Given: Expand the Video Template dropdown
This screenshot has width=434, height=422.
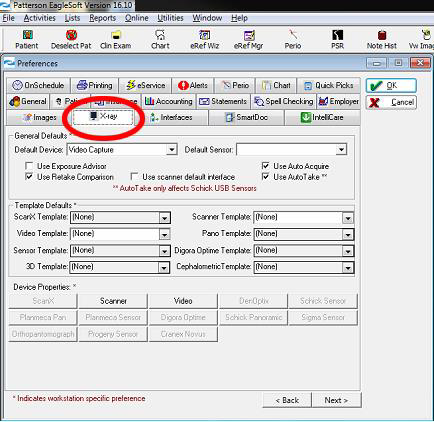Looking at the screenshot, I should [164, 235].
